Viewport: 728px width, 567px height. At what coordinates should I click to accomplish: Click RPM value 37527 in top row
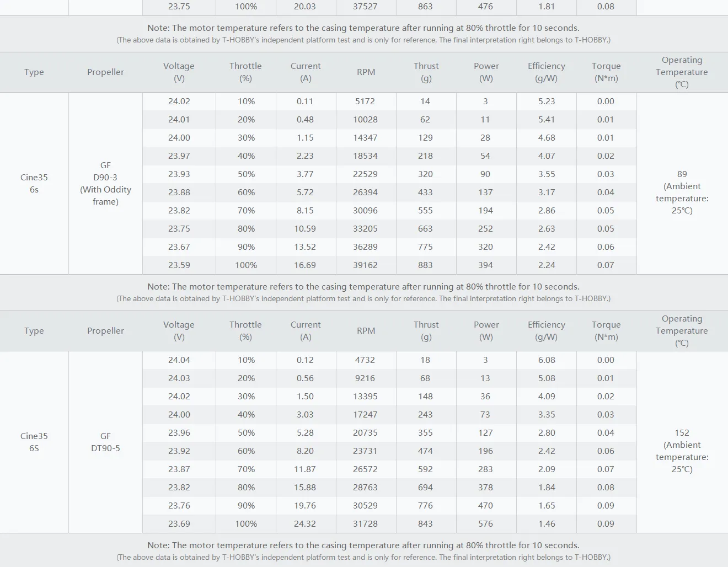point(365,7)
